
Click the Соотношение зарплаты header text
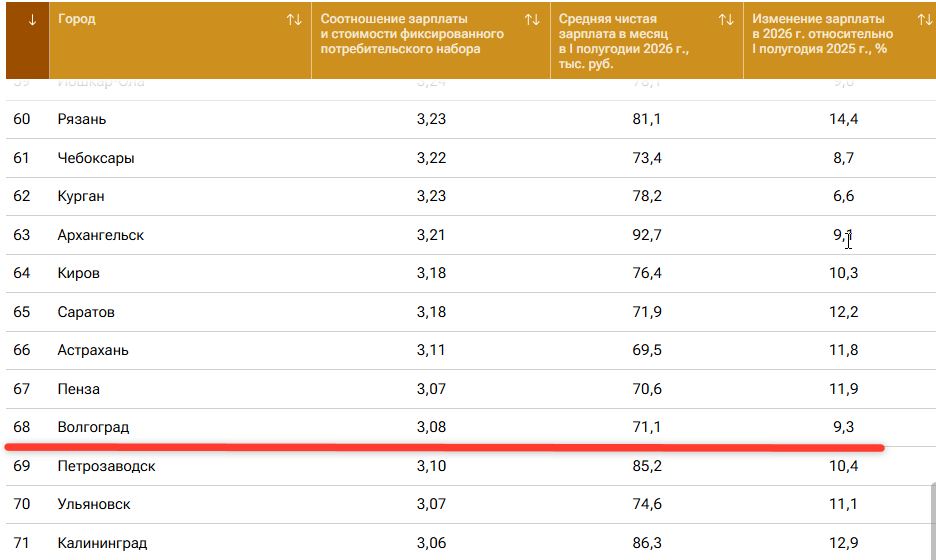pos(412,34)
